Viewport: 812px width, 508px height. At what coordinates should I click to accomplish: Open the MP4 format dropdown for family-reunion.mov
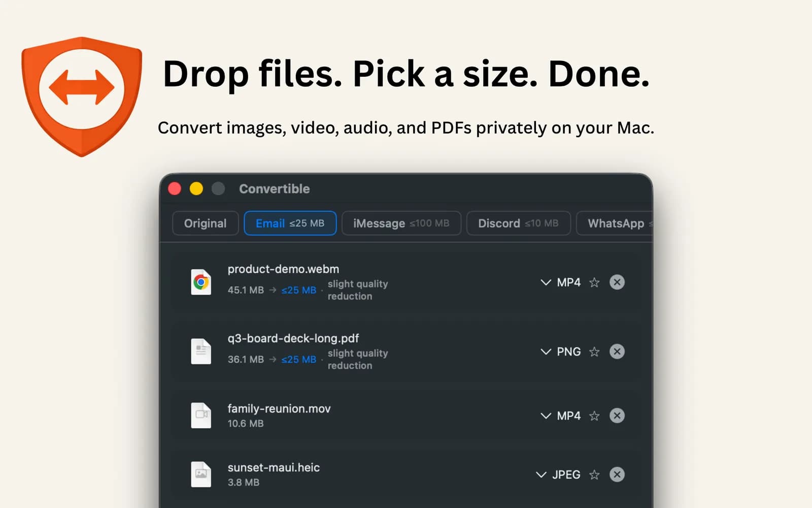click(x=560, y=416)
